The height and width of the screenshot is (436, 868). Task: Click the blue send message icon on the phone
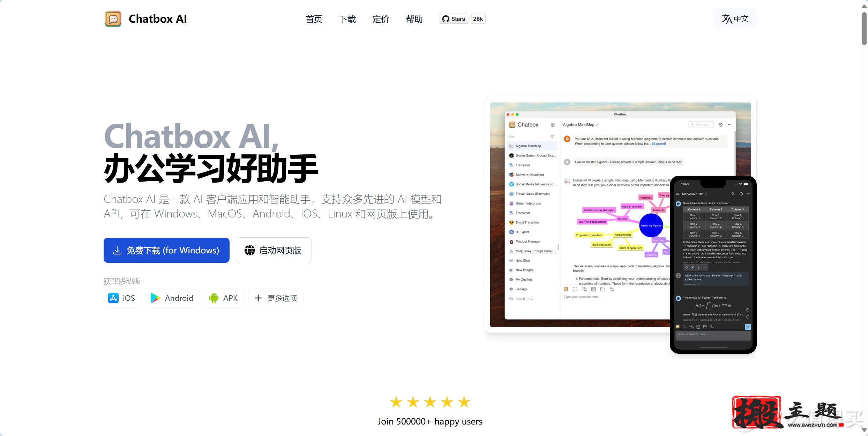748,327
